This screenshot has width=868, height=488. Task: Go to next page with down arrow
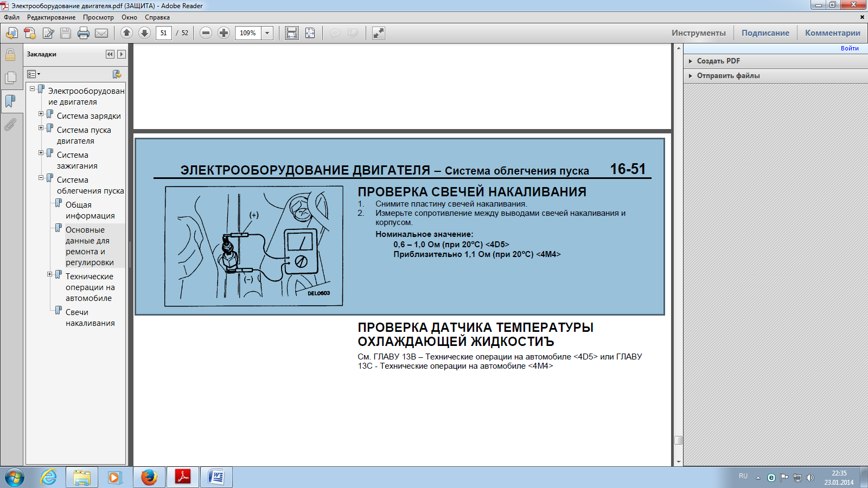[144, 33]
